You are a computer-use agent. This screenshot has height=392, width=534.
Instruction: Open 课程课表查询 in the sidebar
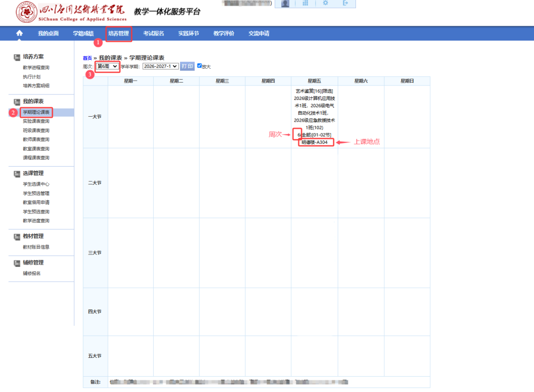click(x=36, y=158)
